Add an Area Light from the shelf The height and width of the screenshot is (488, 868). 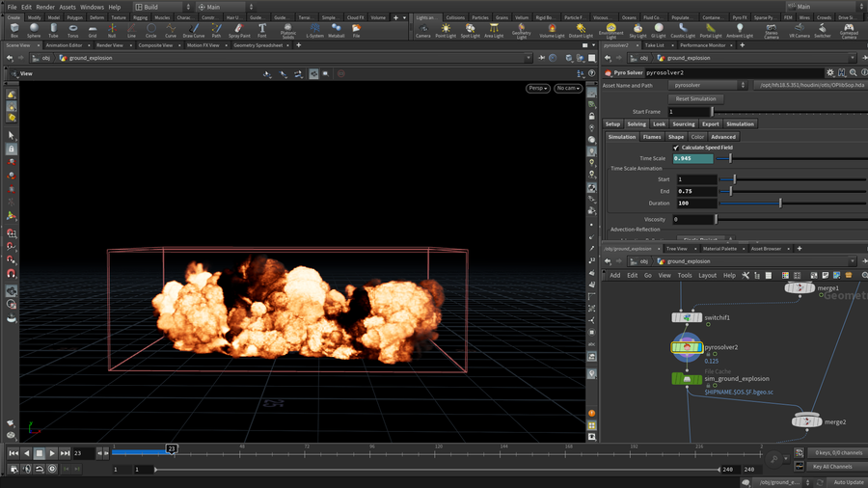coord(494,30)
